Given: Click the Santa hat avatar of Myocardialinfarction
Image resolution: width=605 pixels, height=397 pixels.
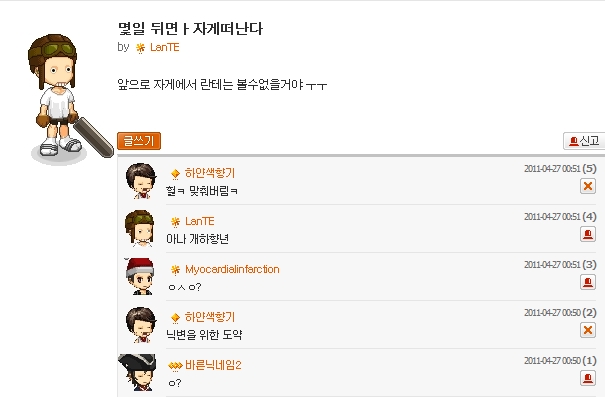Looking at the screenshot, I should coord(140,276).
